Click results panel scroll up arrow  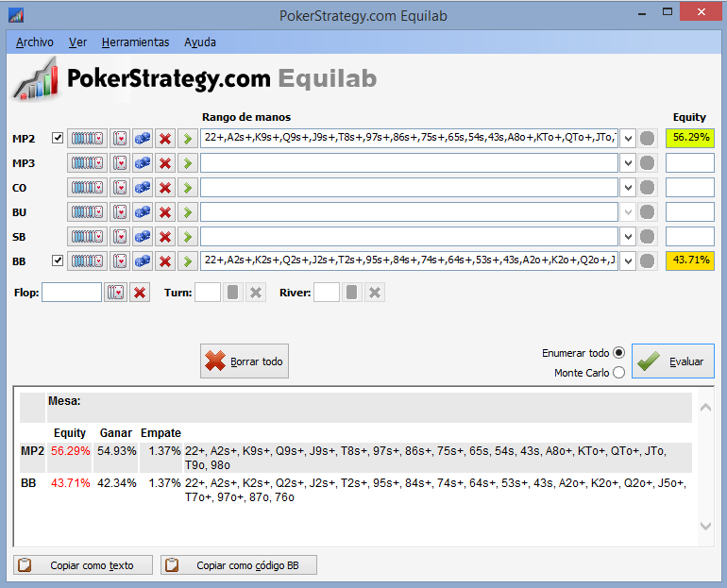[705, 408]
